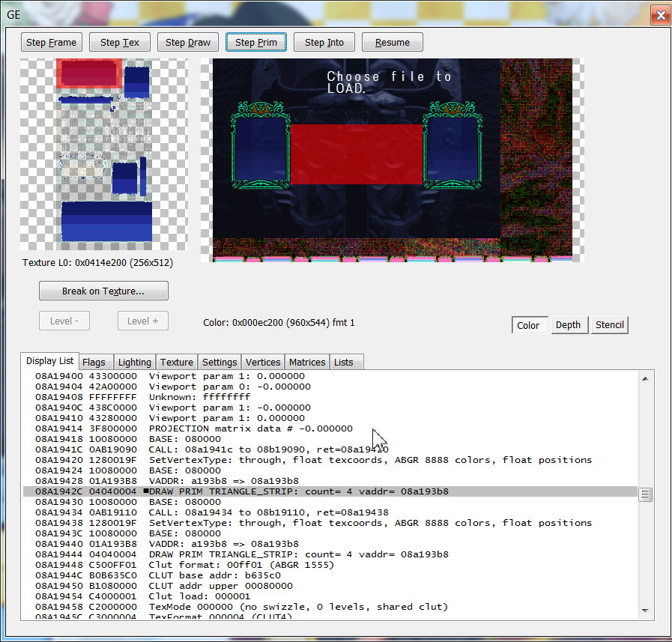
Task: Close the GE debugger window
Action: (660, 15)
